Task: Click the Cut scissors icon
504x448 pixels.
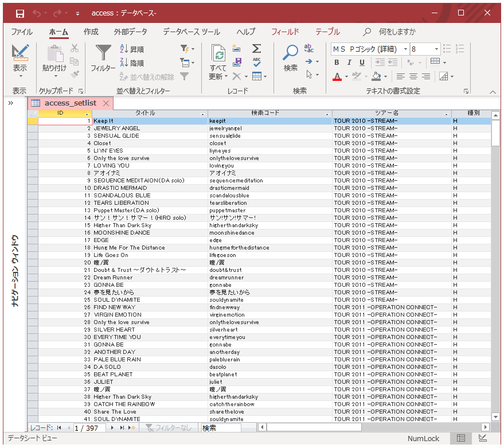Action: pos(75,48)
